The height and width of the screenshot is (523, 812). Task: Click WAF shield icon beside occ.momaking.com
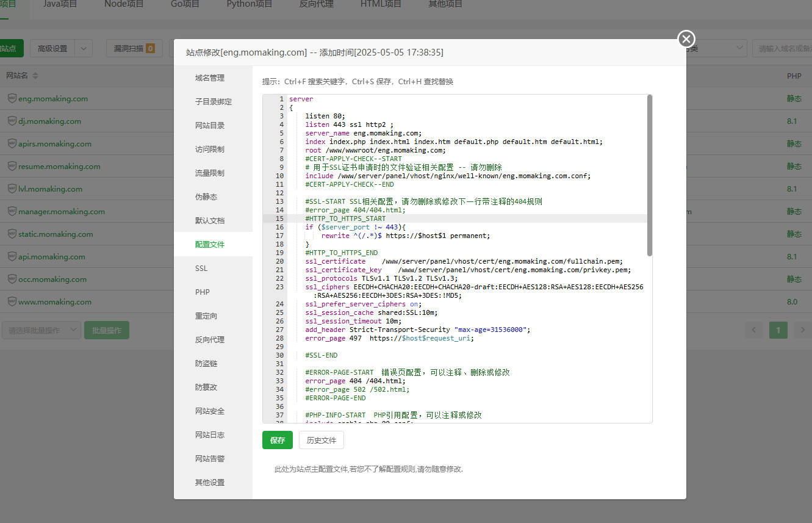[x=12, y=279]
